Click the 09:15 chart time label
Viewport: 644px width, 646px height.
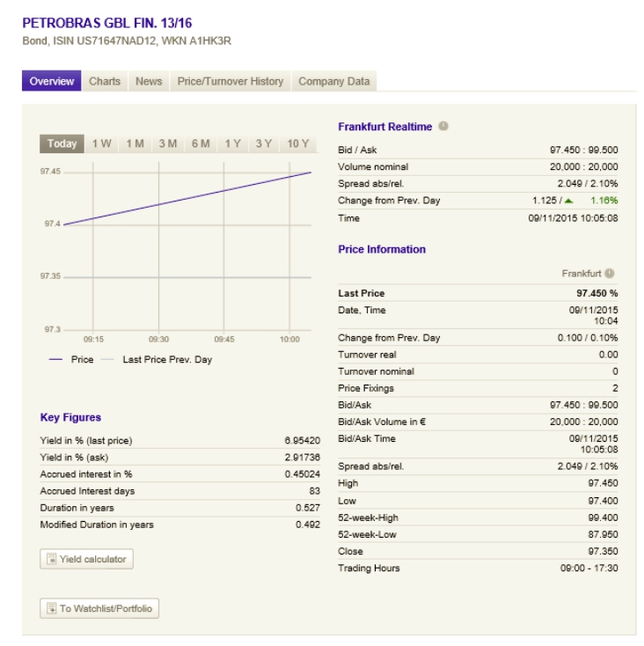click(93, 340)
